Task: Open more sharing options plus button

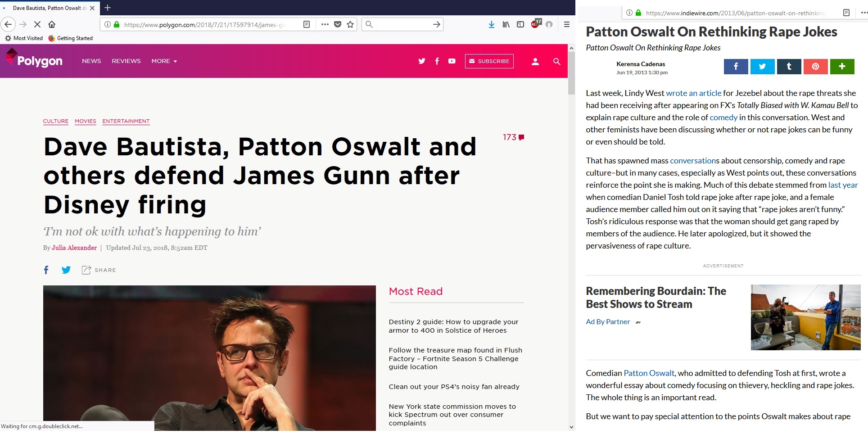Action: pyautogui.click(x=842, y=67)
